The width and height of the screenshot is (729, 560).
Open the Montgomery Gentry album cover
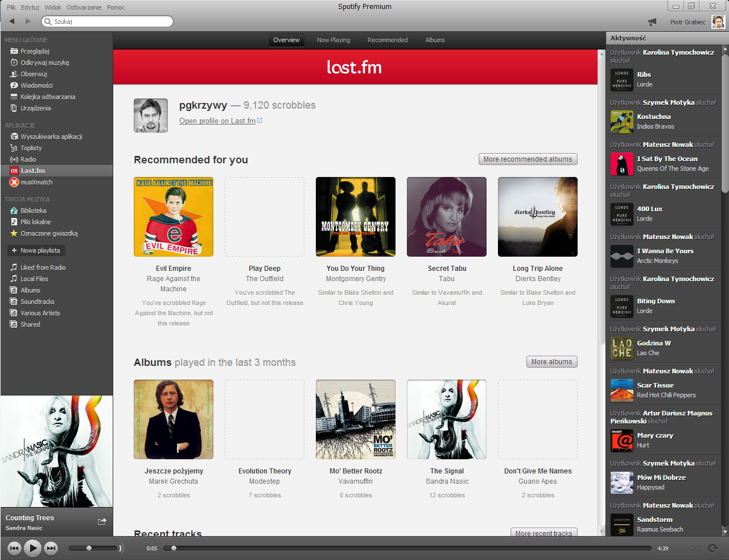click(x=356, y=217)
